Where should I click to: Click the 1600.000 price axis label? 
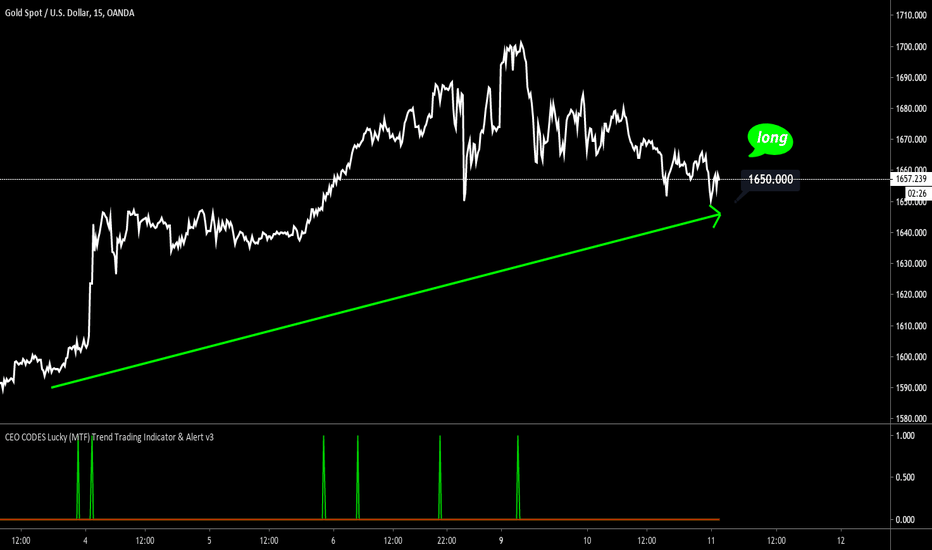click(911, 357)
